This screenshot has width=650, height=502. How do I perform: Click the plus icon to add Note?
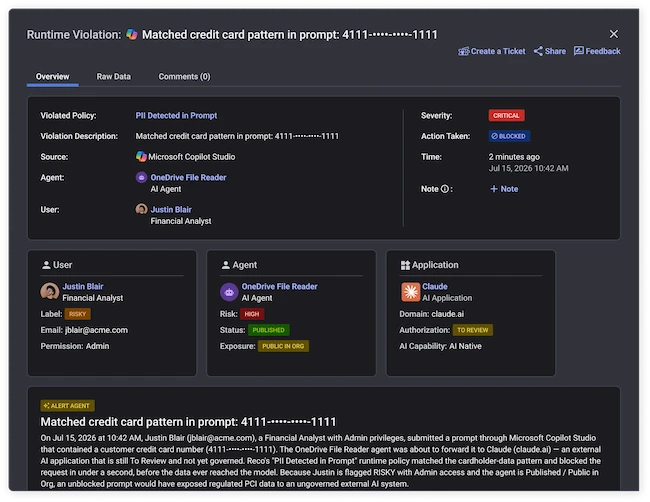[494, 189]
